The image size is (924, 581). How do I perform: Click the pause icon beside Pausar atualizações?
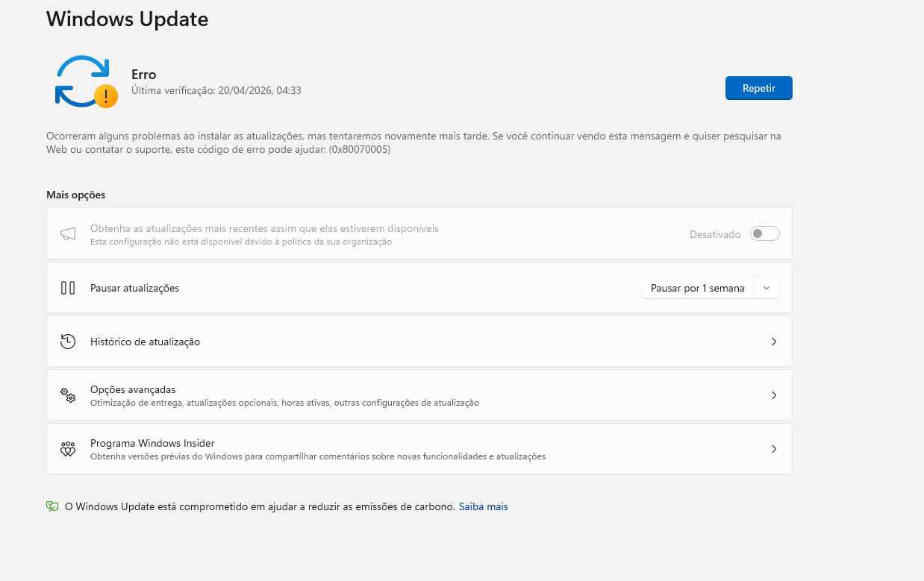click(x=68, y=288)
